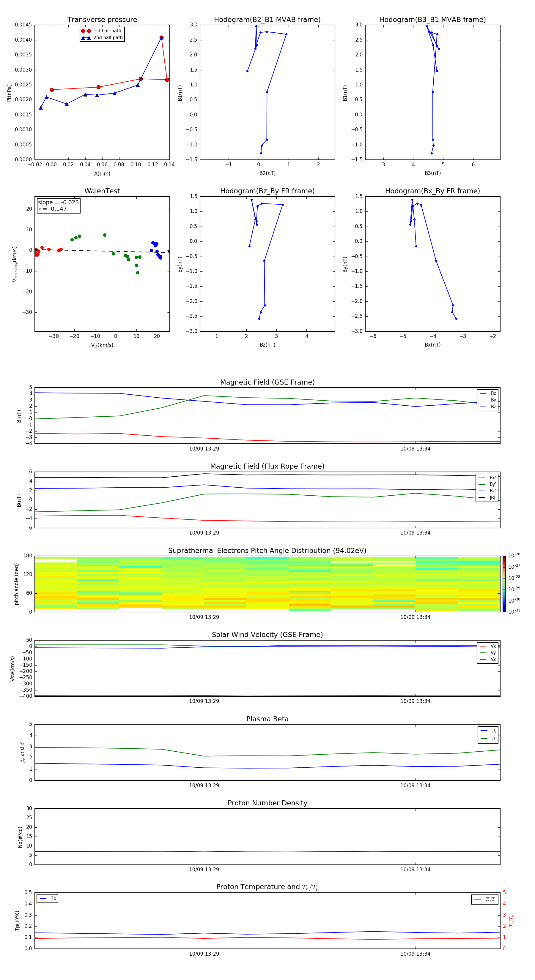Screen dimensions: 535x980
Task: Click the 'Bz(nT)' axis label
Action: coord(267,345)
